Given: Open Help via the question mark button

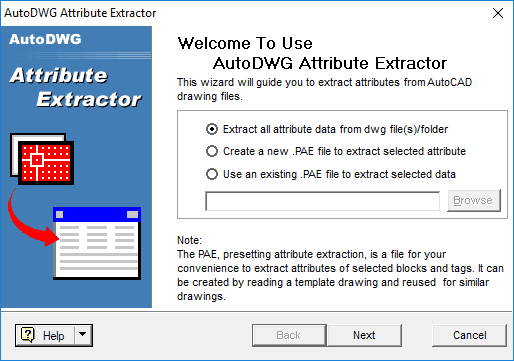Looking at the screenshot, I should pyautogui.click(x=44, y=335).
